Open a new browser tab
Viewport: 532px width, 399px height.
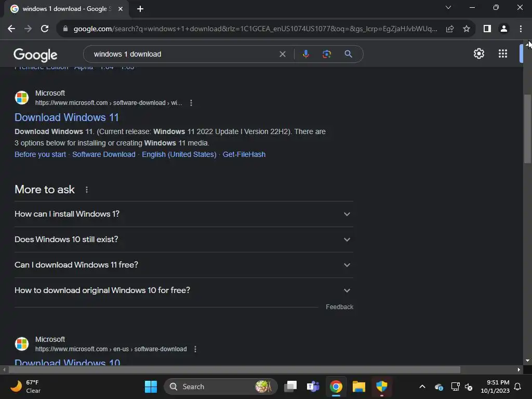140,9
